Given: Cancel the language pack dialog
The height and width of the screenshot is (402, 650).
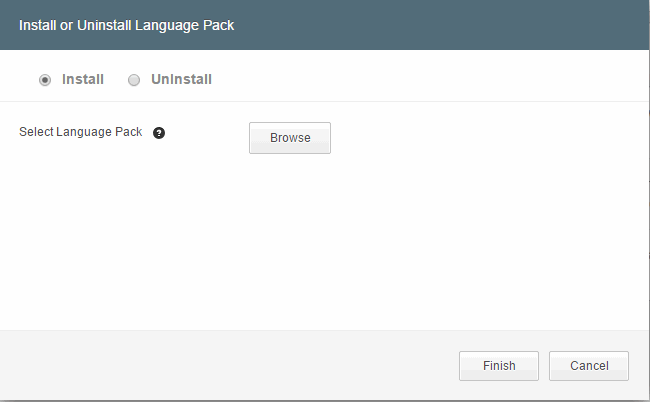Looking at the screenshot, I should 589,366.
